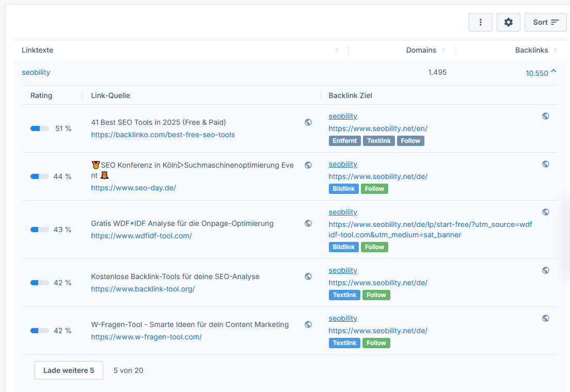Open https://www.w-fragen-tool.com/ source link
Screen dimensions: 570x392
click(147, 337)
